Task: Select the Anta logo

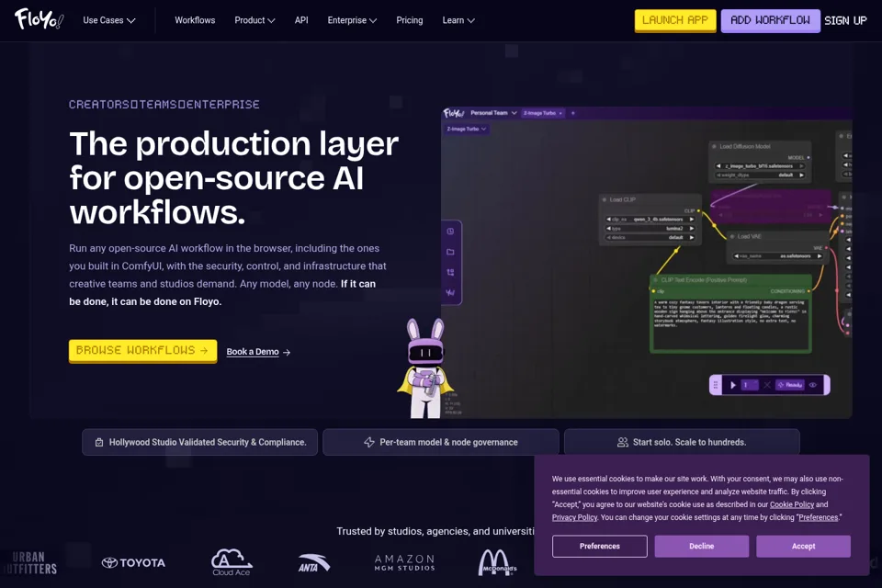Action: (x=313, y=562)
